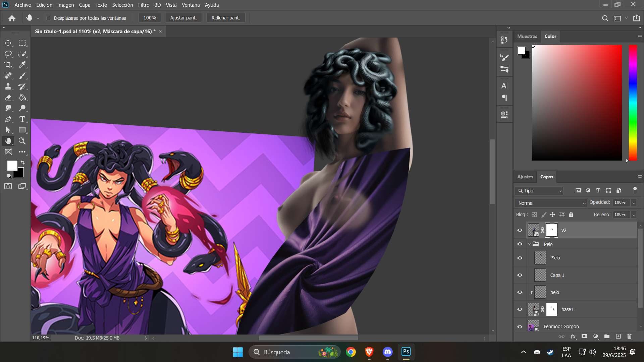
Task: Select the Rectangular Marquee tool
Action: click(22, 43)
